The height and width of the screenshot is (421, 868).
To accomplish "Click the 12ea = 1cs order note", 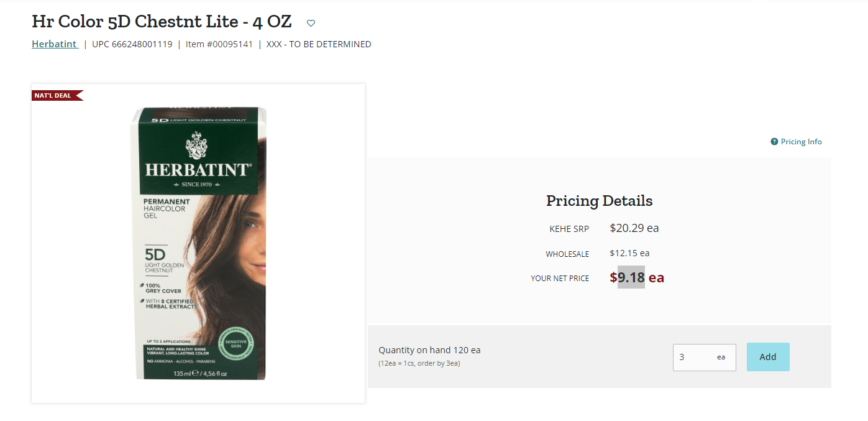I will click(419, 363).
